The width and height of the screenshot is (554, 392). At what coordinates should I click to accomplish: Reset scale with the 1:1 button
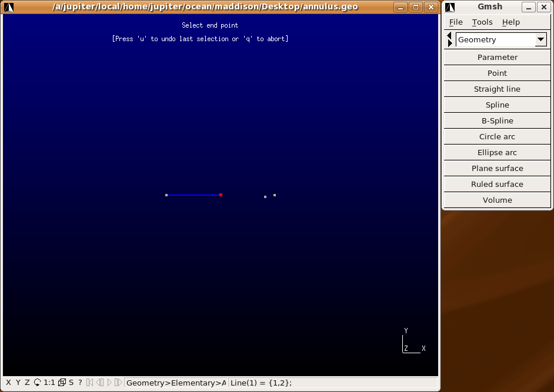pyautogui.click(x=49, y=383)
